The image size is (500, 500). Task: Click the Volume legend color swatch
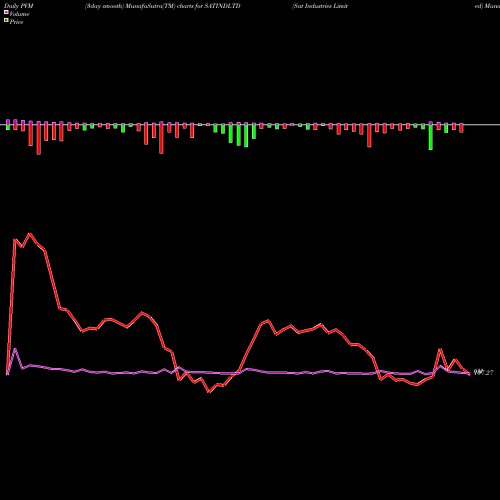coord(6,12)
